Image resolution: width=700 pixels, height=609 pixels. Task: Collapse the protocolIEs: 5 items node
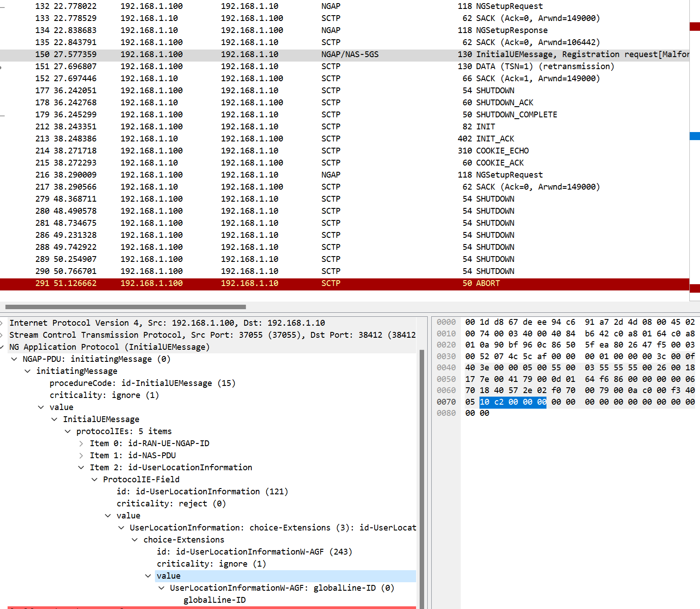point(68,431)
